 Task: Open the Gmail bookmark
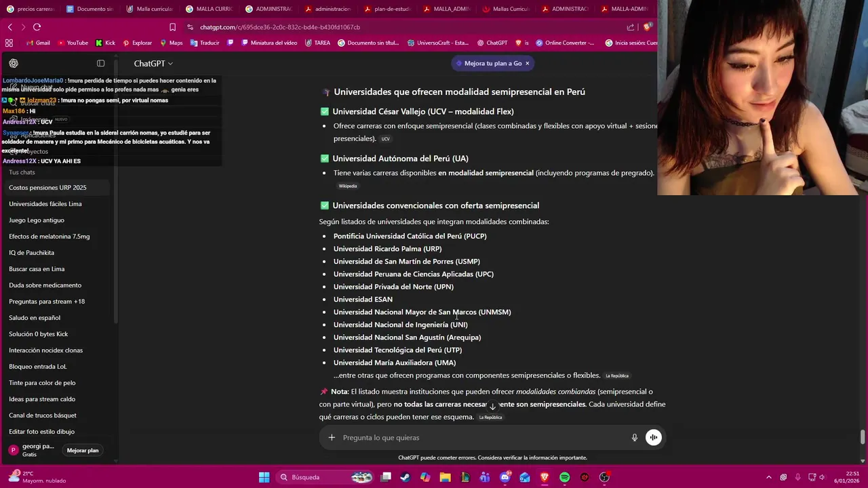point(37,43)
